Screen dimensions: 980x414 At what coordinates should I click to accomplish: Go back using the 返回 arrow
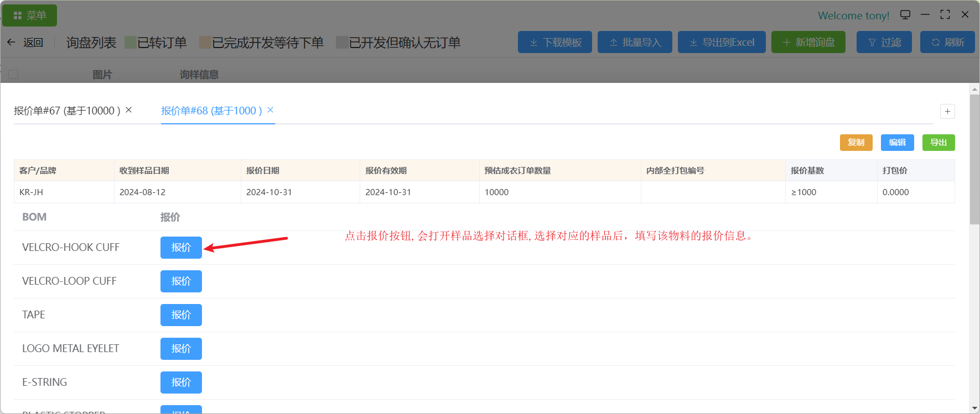tap(25, 43)
